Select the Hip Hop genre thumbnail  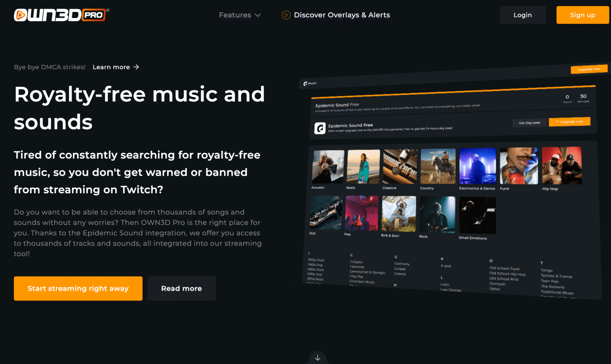562,166
